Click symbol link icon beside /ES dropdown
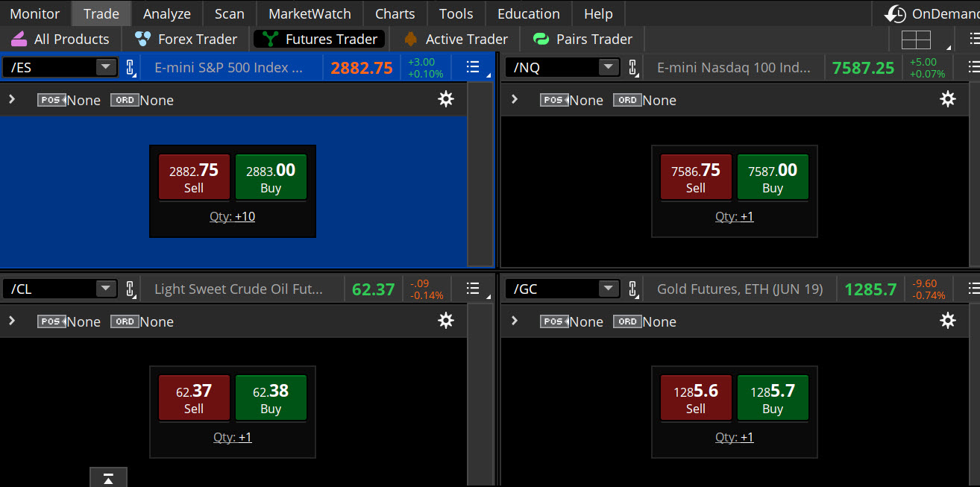The width and height of the screenshot is (980, 487). [x=131, y=67]
